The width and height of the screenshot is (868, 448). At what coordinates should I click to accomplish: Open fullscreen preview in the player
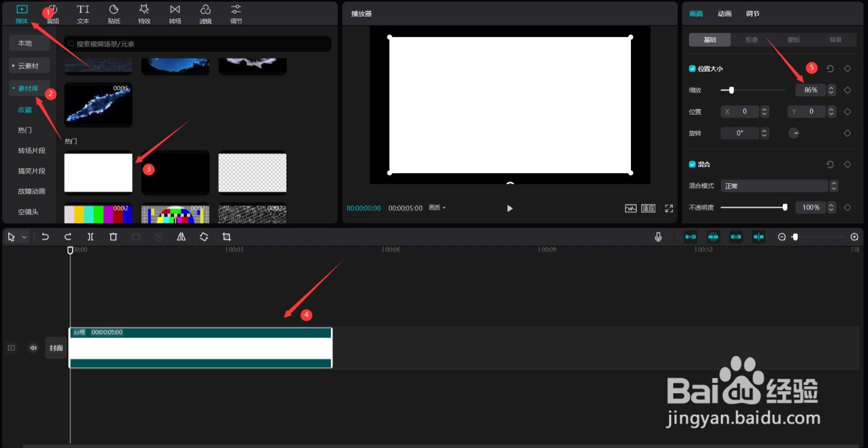pyautogui.click(x=669, y=209)
